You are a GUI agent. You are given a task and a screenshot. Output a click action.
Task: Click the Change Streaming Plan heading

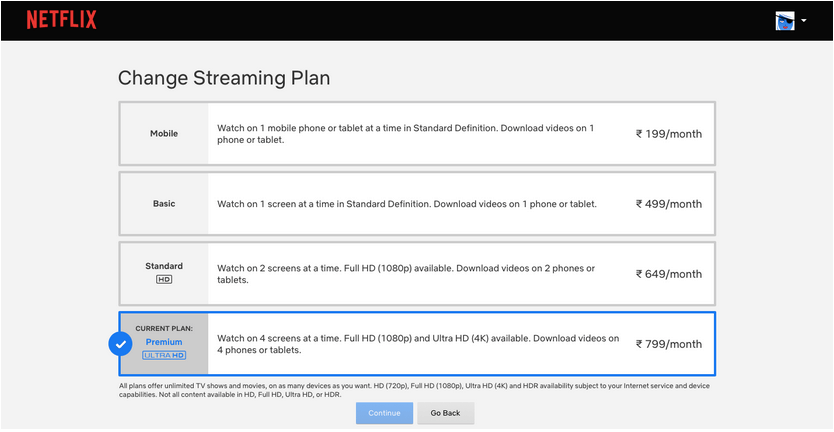[x=224, y=78]
